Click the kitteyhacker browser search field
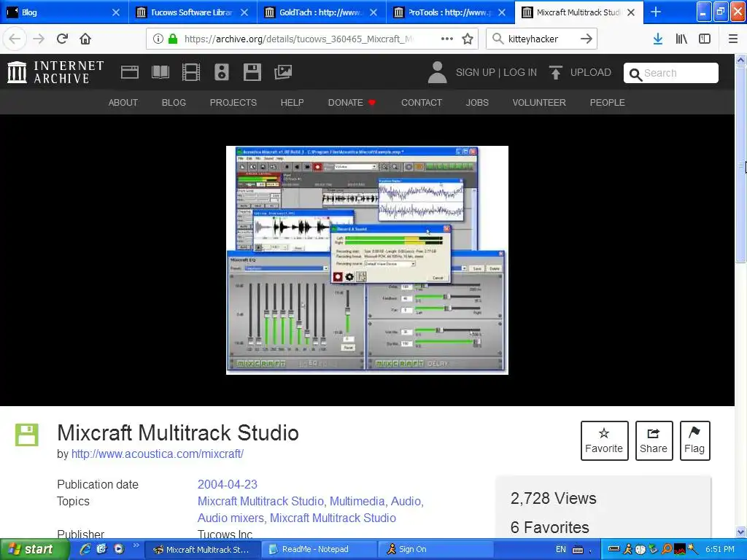This screenshot has width=747, height=560. point(541,39)
